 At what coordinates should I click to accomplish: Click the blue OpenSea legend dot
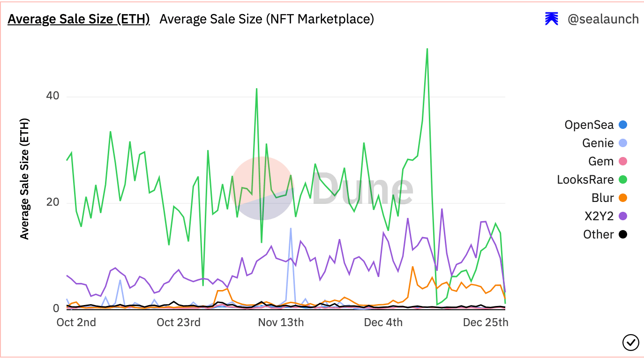[x=623, y=125]
